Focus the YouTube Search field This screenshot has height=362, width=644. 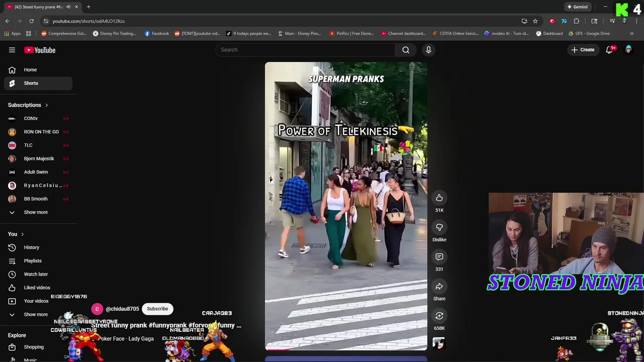(305, 50)
